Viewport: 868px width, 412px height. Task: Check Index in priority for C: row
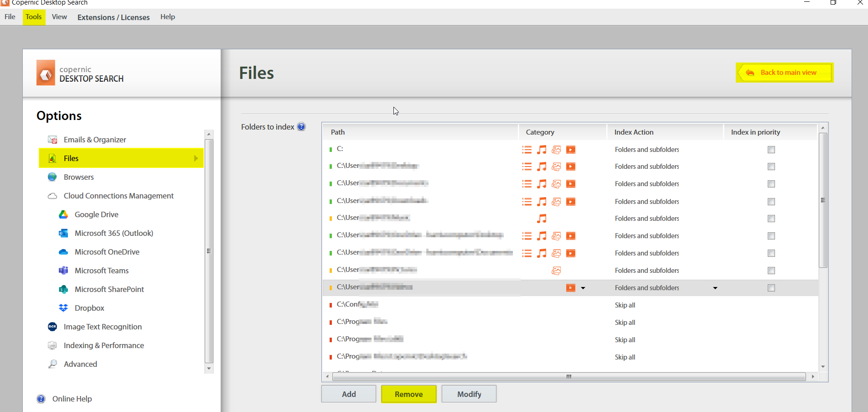coord(771,150)
